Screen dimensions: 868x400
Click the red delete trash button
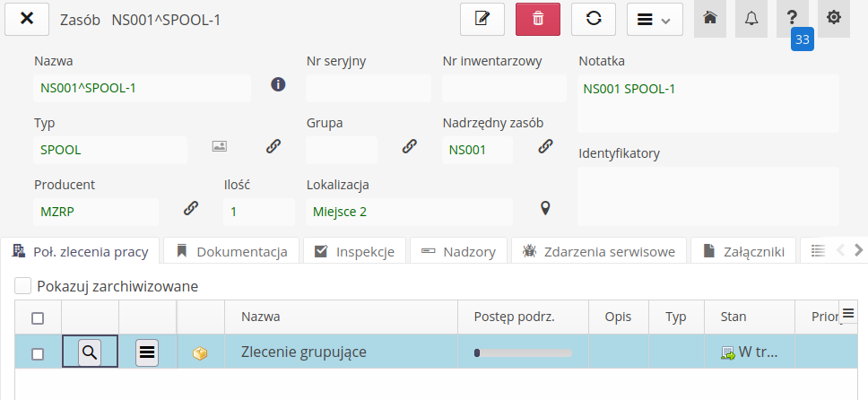538,19
